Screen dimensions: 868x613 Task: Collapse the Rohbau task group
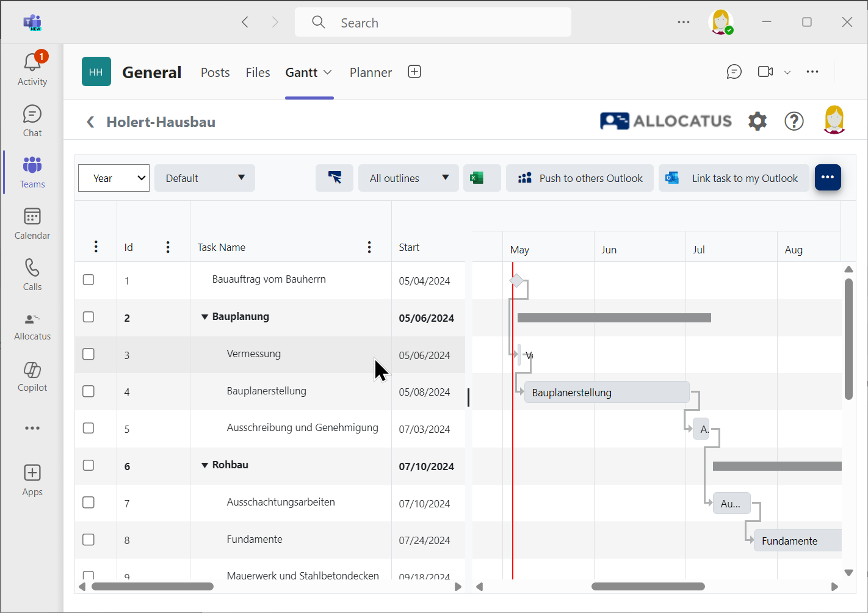click(x=204, y=465)
